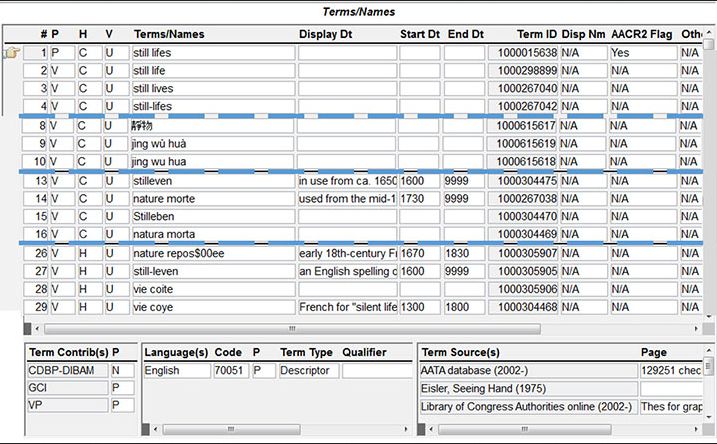Click Term ID 1000304475
Image resolution: width=717 pixels, height=444 pixels.
(x=523, y=181)
